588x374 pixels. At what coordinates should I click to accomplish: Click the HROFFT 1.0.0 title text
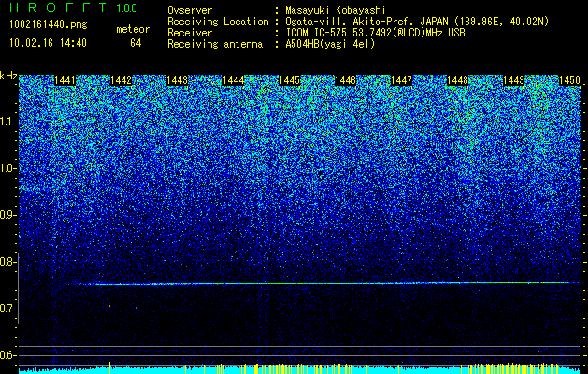coord(73,7)
